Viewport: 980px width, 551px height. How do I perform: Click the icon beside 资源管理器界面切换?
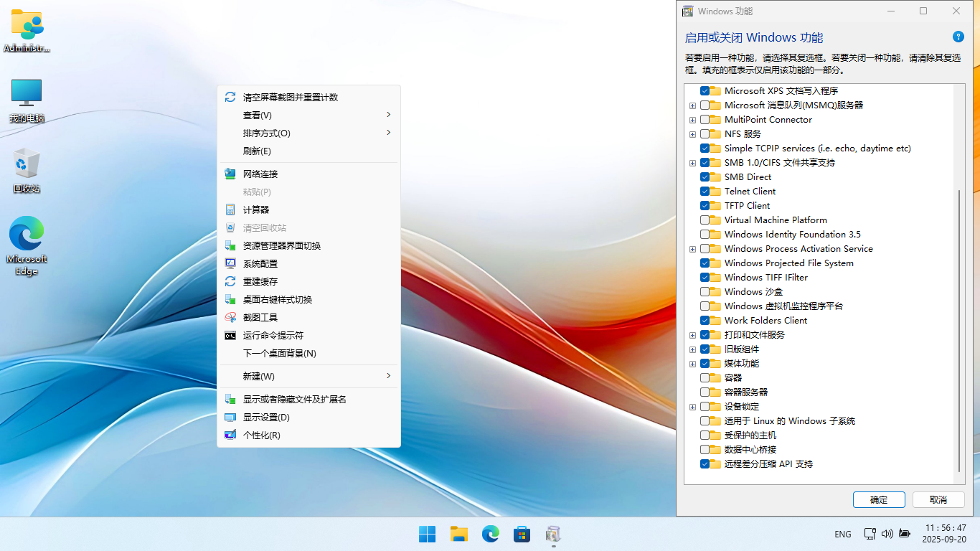click(230, 245)
